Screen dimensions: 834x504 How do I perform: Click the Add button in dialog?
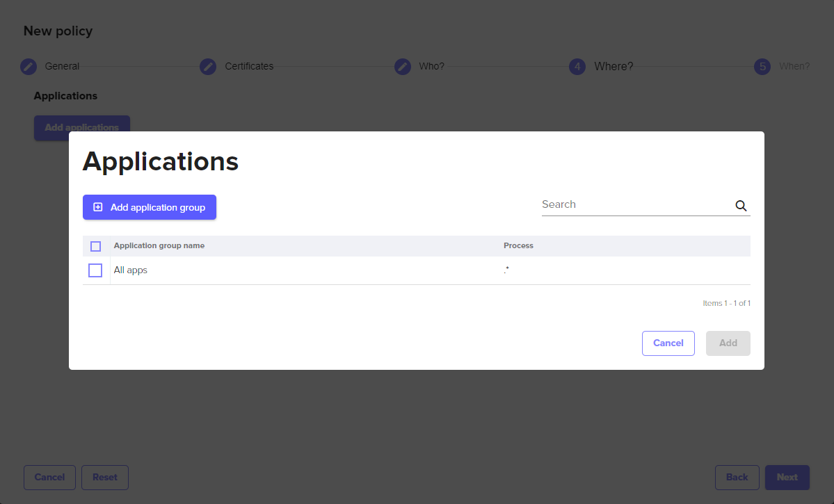pyautogui.click(x=728, y=343)
